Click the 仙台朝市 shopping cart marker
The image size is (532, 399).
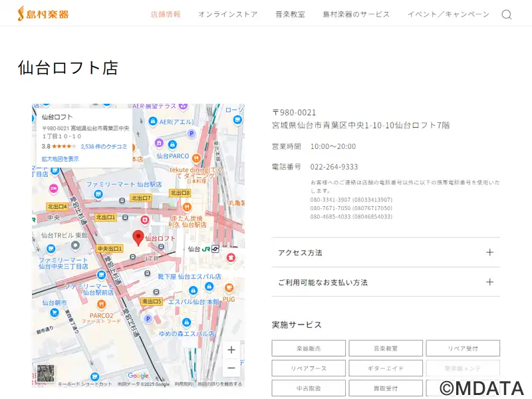[x=54, y=313]
